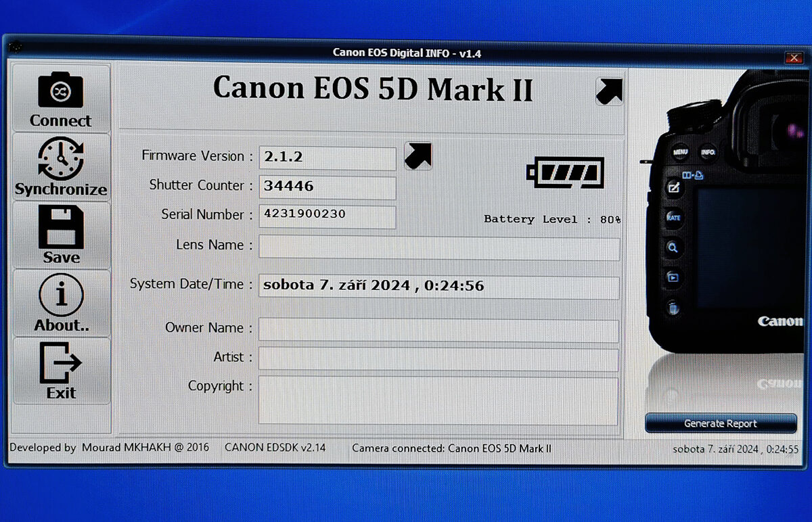Screen dimensions: 812x522
Task: Click the 'Copyright :' label
Action: [x=220, y=386]
